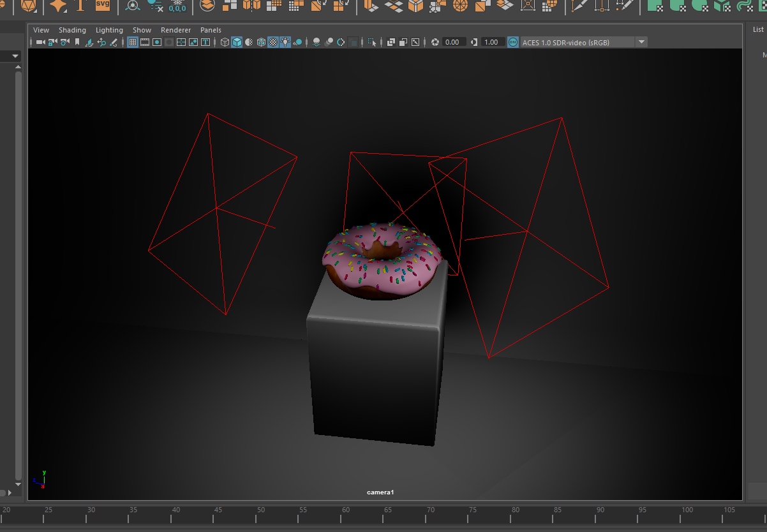Toggle the Lock Camera icon
Viewport: 767px width, 532px height.
(x=52, y=42)
